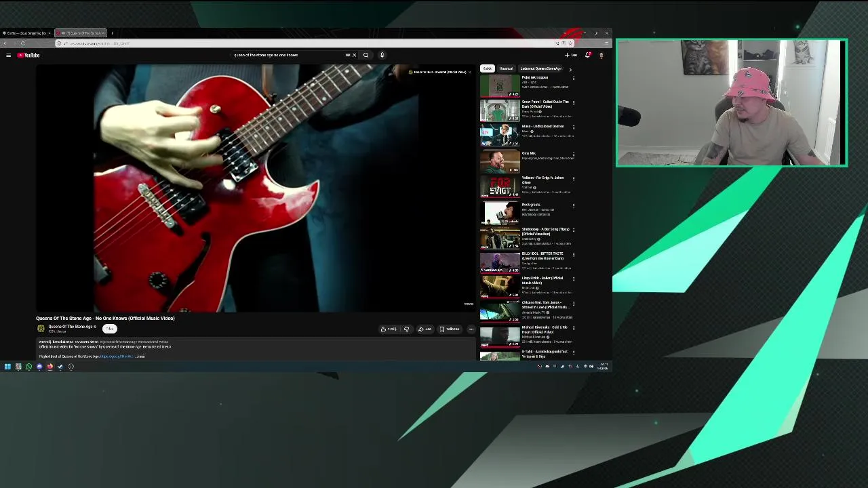Screen dimensions: 868x488
Task: Open a new browser tab
Action: (x=112, y=33)
